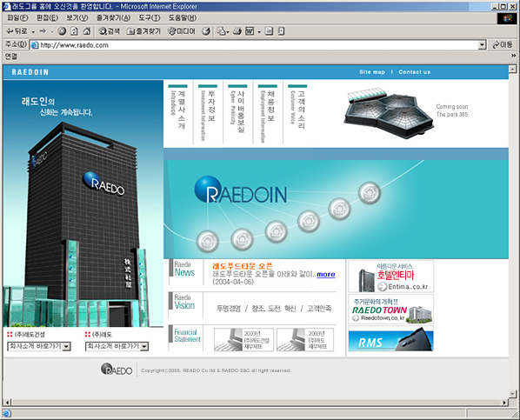This screenshot has width=520, height=420.
Task: Open the 도움말(H) menu
Action: [183, 18]
